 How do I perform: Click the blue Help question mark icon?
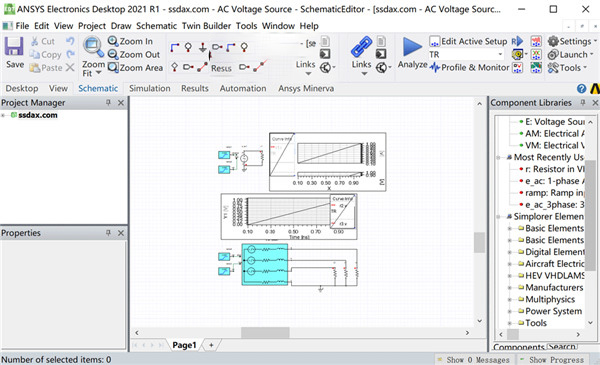pyautogui.click(x=581, y=88)
